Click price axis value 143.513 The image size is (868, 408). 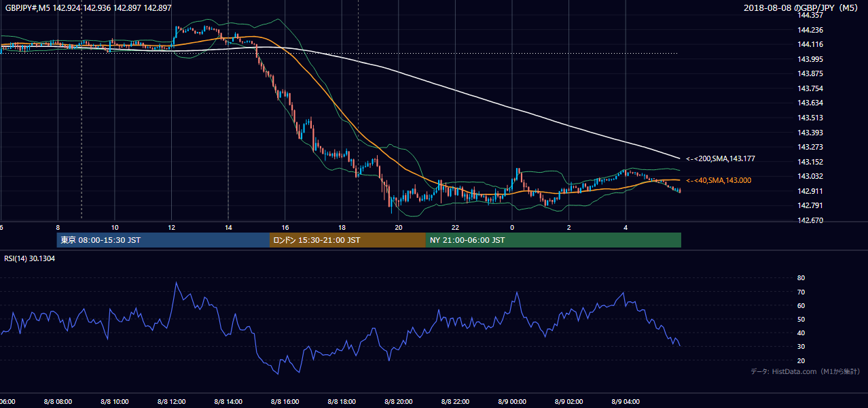tap(810, 118)
